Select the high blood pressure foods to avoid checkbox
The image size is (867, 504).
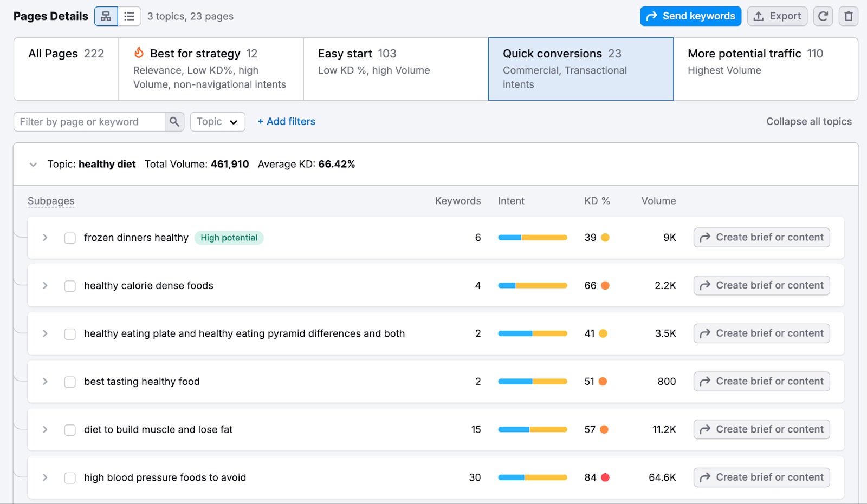[x=70, y=478]
